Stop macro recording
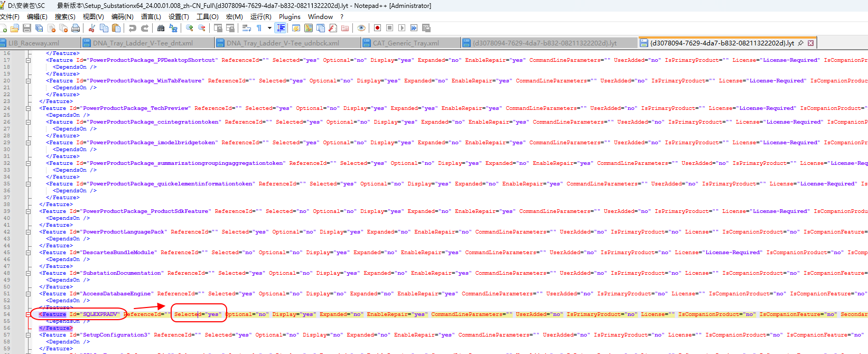868x354 pixels. pos(389,28)
